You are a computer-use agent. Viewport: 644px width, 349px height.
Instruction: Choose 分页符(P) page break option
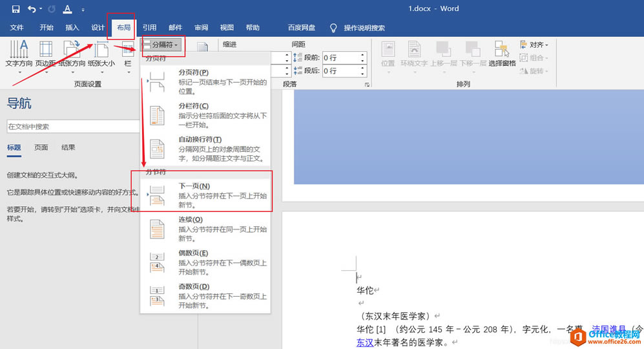(205, 81)
